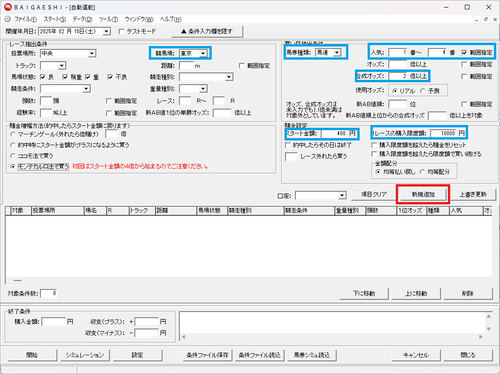Click the MDI child minimize icon

click(x=477, y=20)
